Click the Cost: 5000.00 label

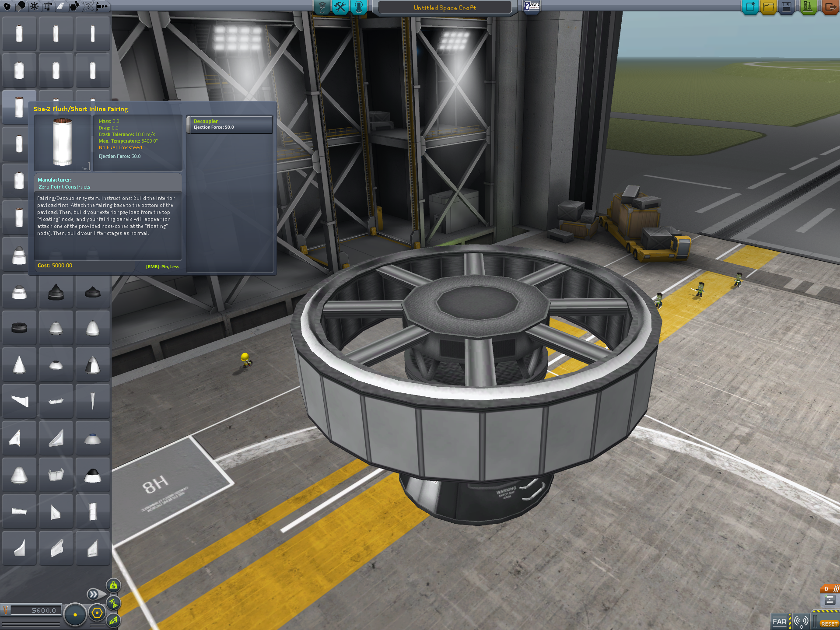(x=55, y=266)
